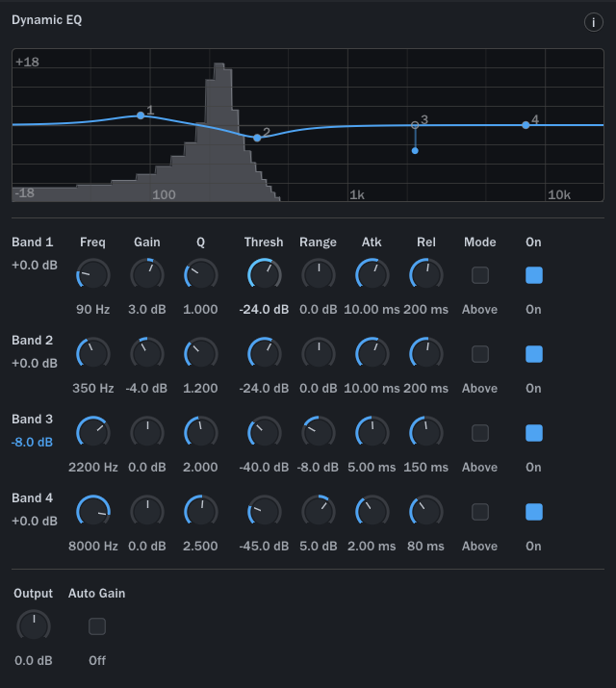Image resolution: width=616 pixels, height=688 pixels.
Task: Turn off Band 3 On switch
Action: tap(534, 433)
